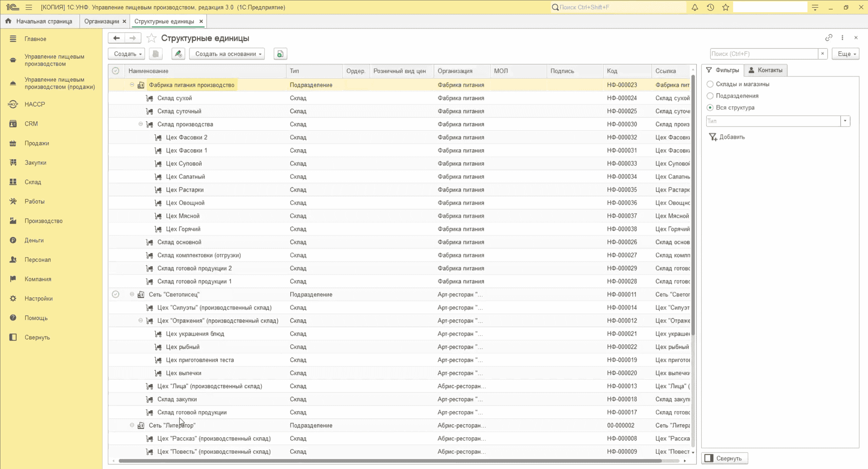The width and height of the screenshot is (868, 469).
Task: Open the form's three-dot options menu
Action: click(x=842, y=38)
